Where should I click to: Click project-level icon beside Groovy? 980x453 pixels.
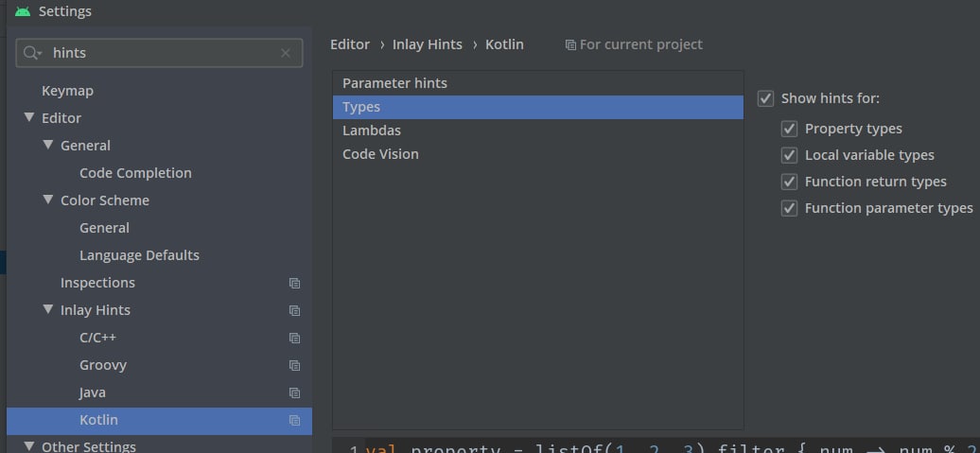[294, 365]
